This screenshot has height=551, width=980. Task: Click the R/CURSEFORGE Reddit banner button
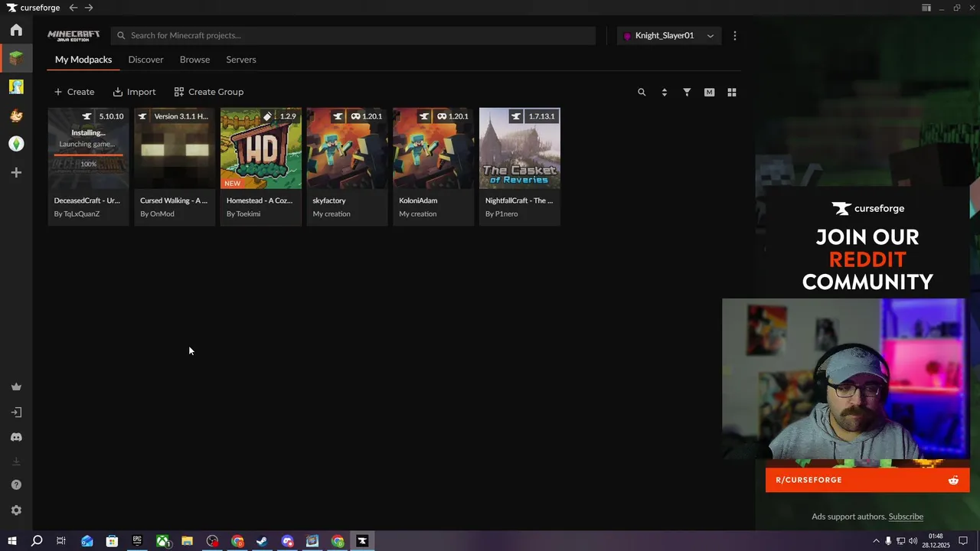coord(867,481)
